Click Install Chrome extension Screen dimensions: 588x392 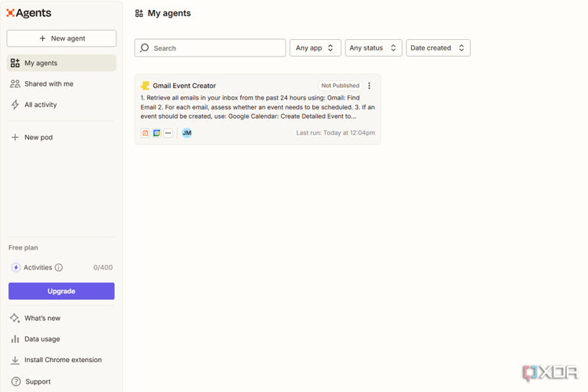point(63,360)
